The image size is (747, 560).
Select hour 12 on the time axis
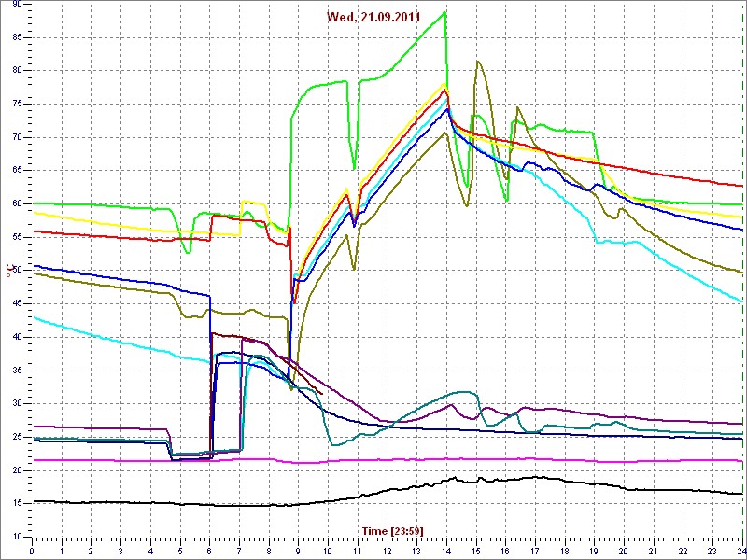pos(387,551)
